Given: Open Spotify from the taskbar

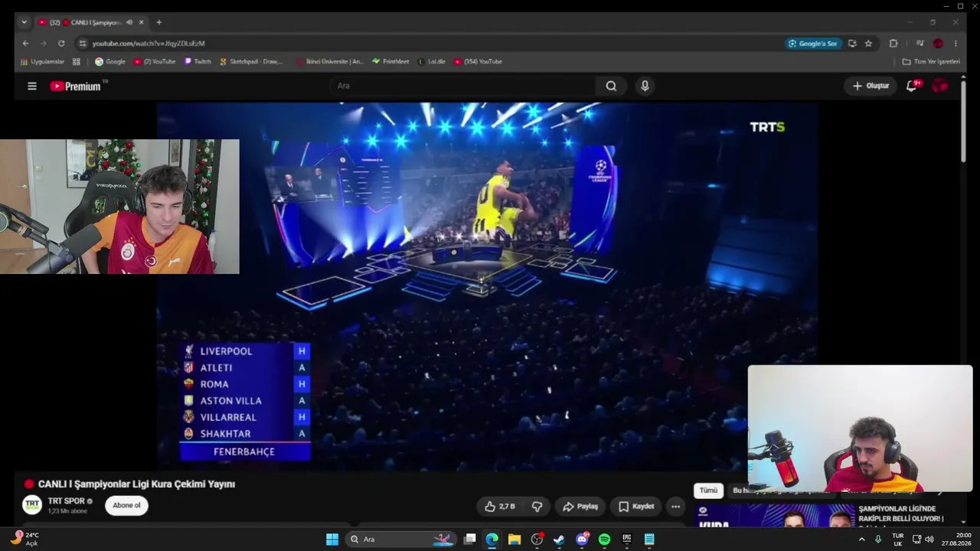Looking at the screenshot, I should click(604, 540).
